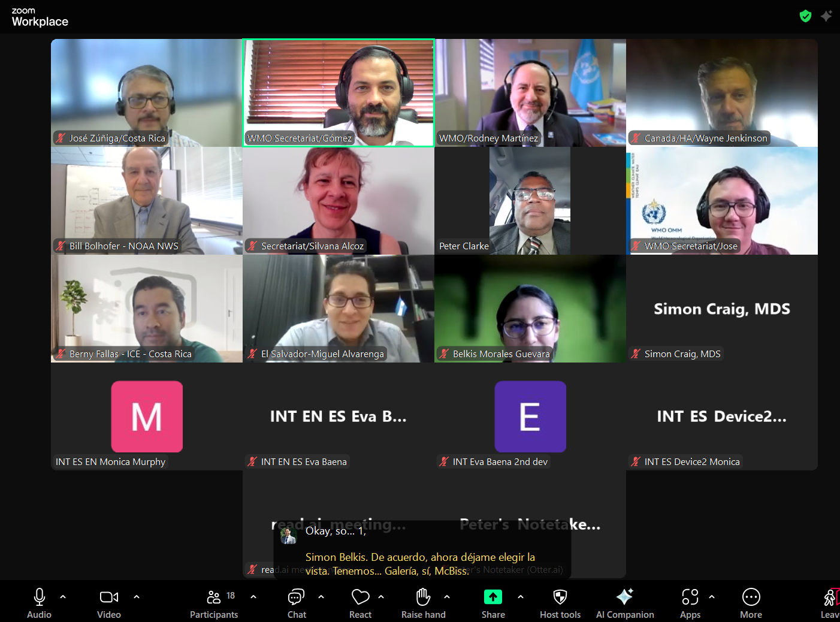Open the React heart menu
840x622 pixels.
[x=360, y=597]
